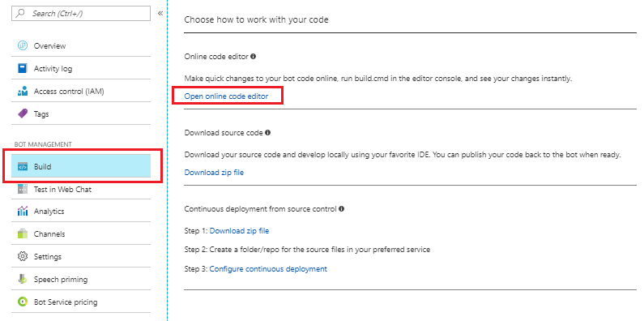The height and width of the screenshot is (321, 644).
Task: Click the Search (Ctrl+/) input field
Action: point(81,13)
